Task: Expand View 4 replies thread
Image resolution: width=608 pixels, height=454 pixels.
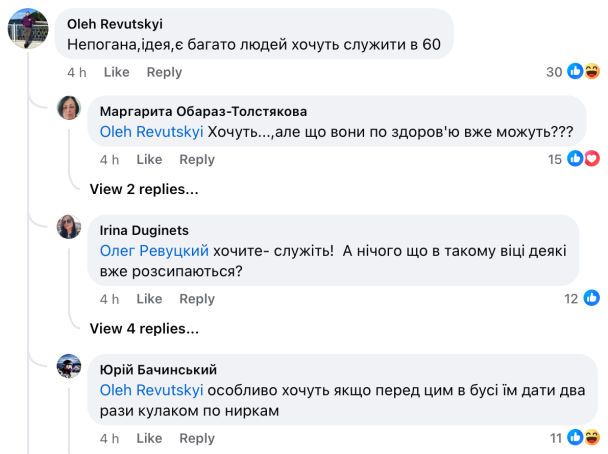Action: tap(144, 327)
